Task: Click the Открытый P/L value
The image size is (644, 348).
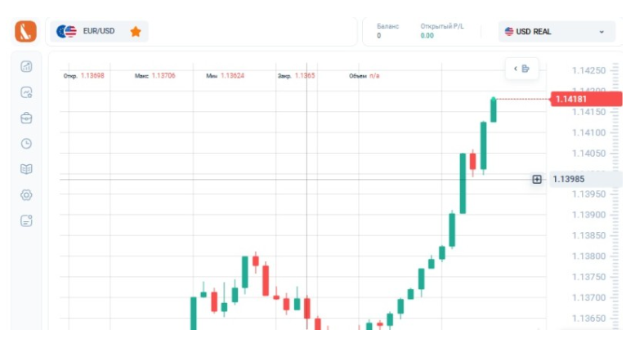Action: (427, 36)
